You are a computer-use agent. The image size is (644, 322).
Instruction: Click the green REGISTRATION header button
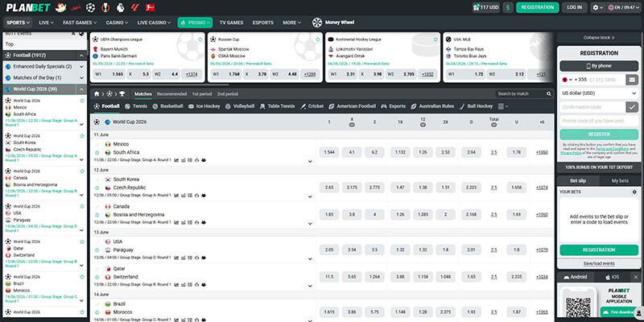pyautogui.click(x=537, y=7)
